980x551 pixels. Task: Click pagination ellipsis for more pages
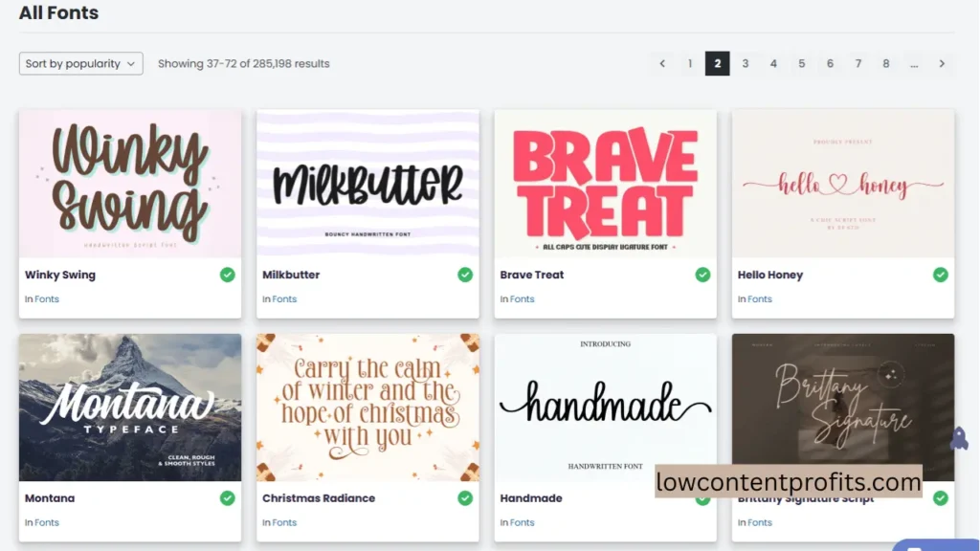pos(914,64)
